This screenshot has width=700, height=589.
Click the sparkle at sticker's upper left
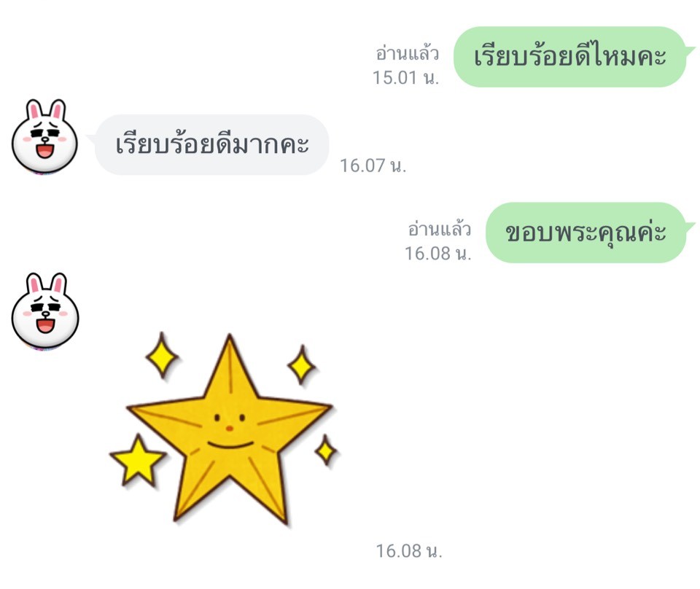[162, 356]
